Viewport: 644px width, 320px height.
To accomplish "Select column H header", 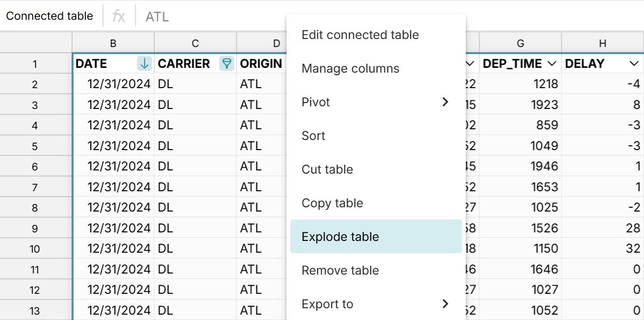I will click(603, 42).
